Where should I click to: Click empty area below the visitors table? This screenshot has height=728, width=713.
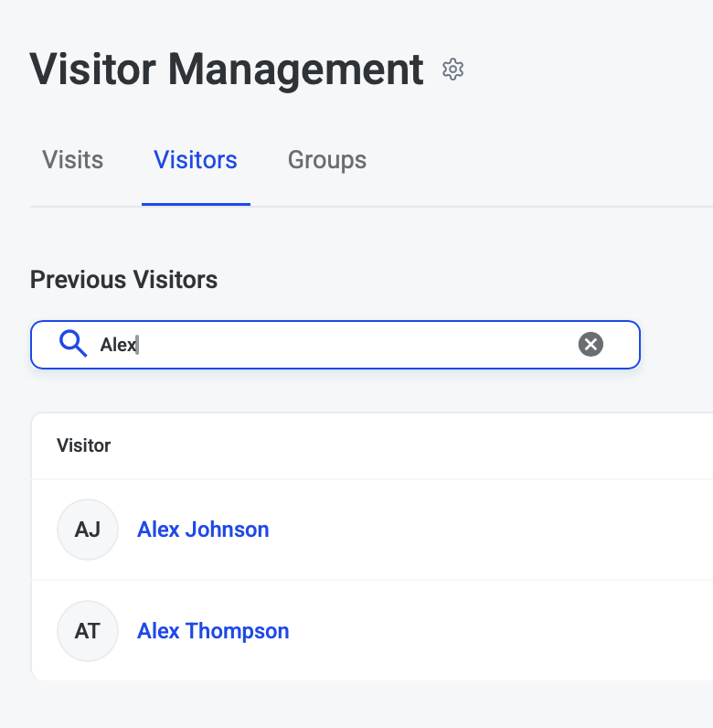click(366, 704)
